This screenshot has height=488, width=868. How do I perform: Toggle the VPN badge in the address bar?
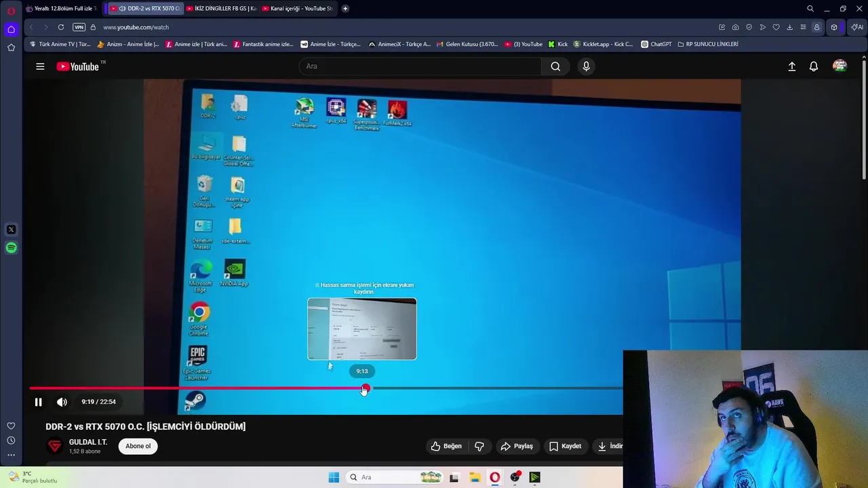click(x=79, y=27)
